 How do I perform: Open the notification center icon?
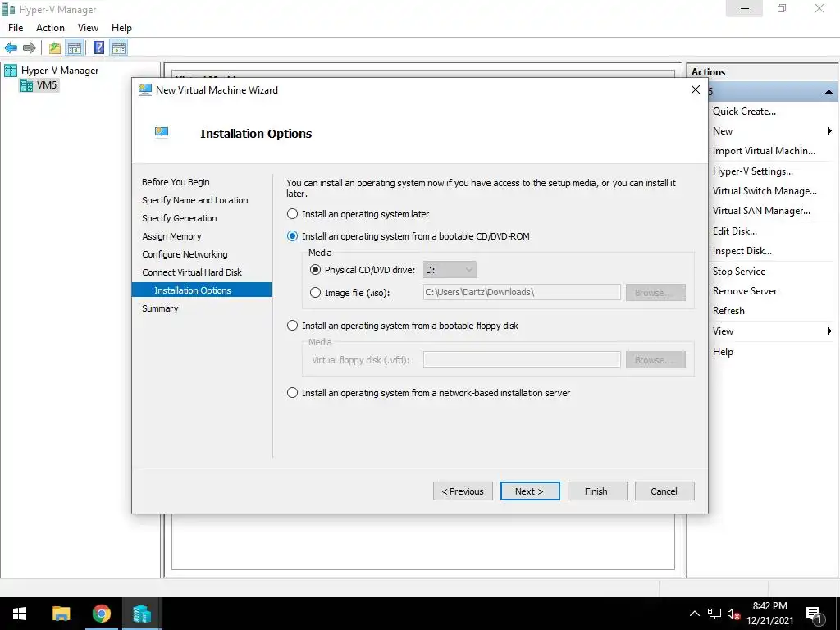pyautogui.click(x=814, y=614)
